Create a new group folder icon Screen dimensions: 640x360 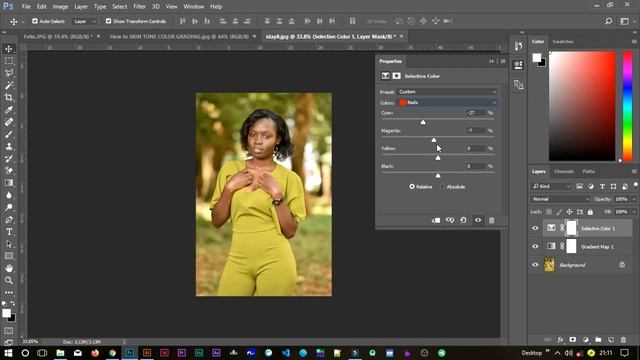click(x=598, y=340)
